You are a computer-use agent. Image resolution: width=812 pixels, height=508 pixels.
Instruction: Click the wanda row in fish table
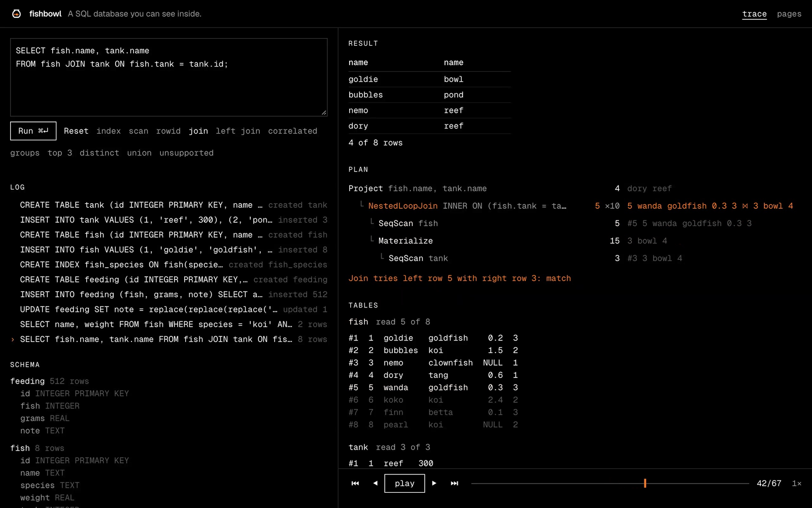click(x=433, y=388)
